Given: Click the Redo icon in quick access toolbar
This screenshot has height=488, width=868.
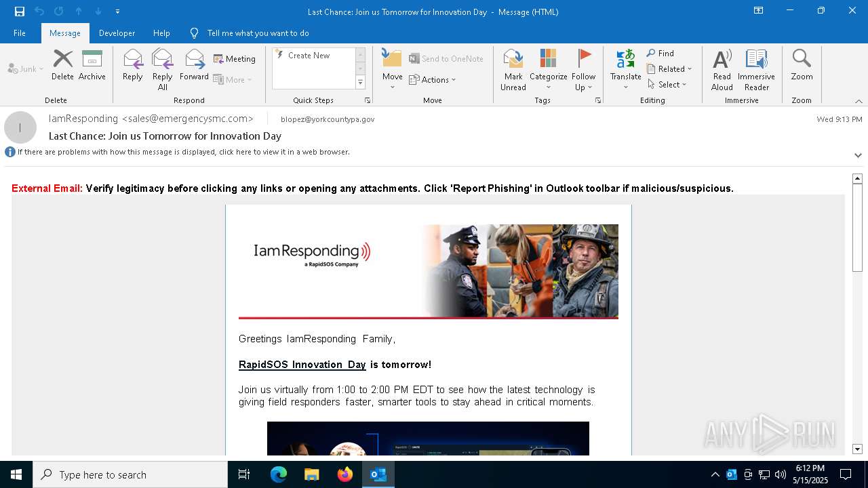Looking at the screenshot, I should point(59,12).
